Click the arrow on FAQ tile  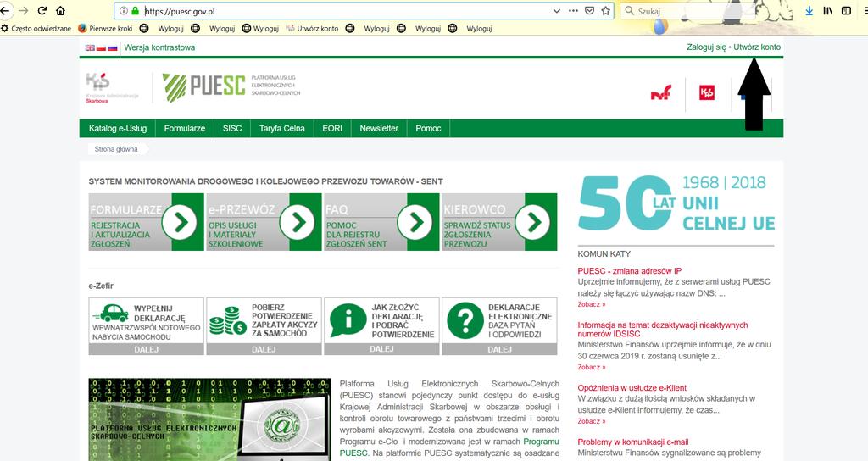[x=415, y=222]
